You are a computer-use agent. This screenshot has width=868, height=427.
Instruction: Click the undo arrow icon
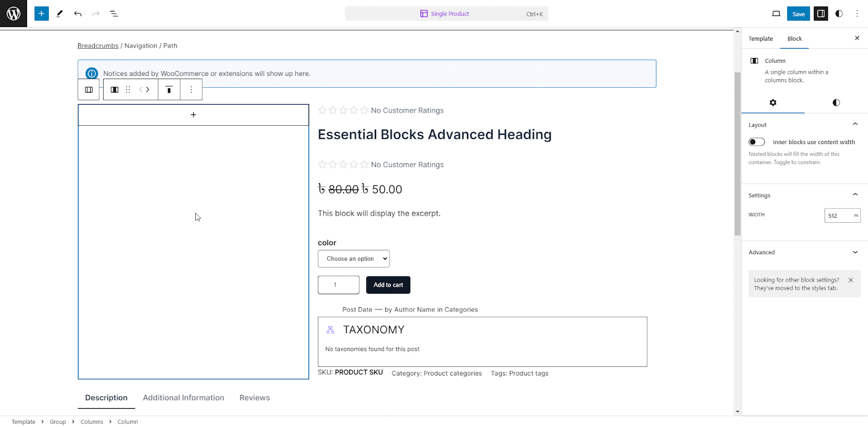coord(78,14)
